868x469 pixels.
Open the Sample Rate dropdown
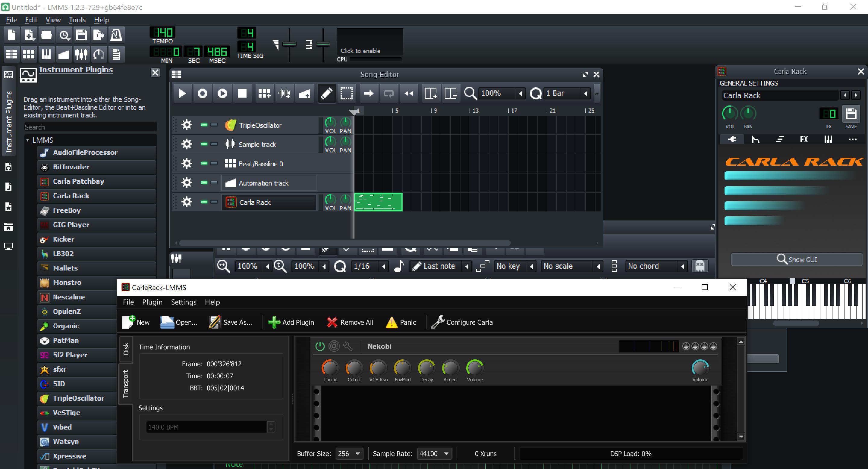tap(434, 454)
